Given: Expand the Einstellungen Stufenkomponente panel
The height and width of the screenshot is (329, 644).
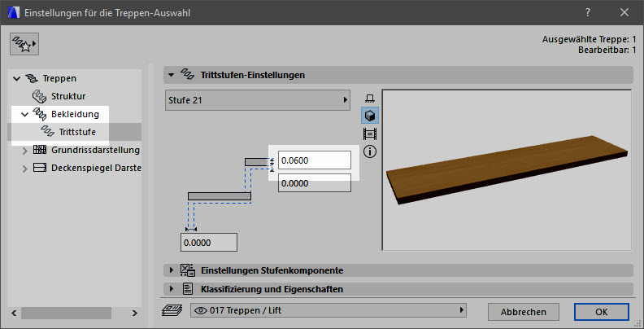Looking at the screenshot, I should [172, 270].
